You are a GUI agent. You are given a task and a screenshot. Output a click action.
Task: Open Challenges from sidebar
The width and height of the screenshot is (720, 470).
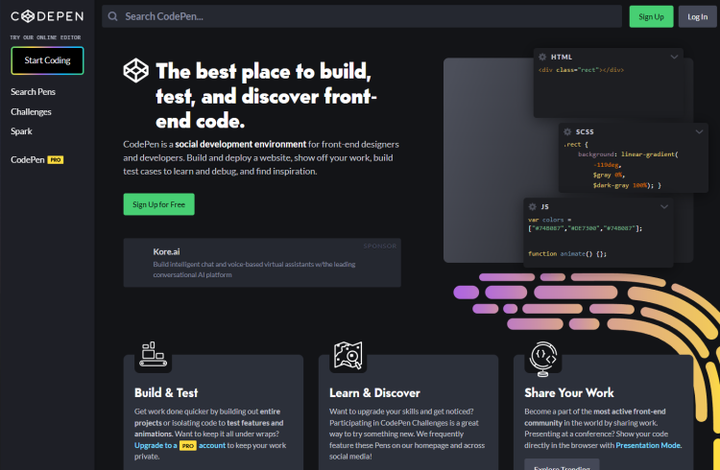click(x=31, y=112)
